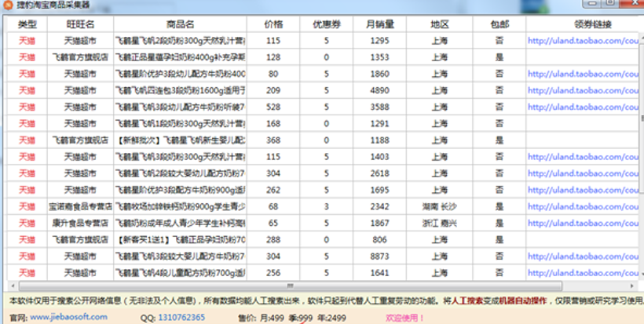Open coupon link in the 康升食品专营店 row
This screenshot has height=324, width=644.
click(x=584, y=223)
